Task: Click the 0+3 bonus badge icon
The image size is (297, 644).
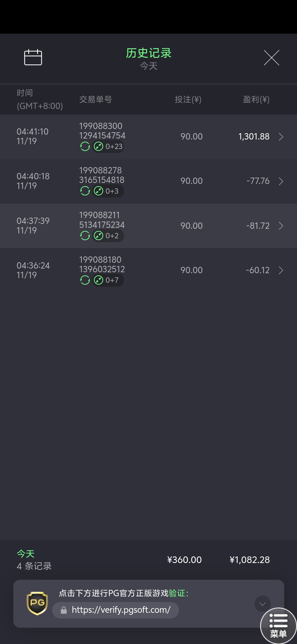Action: [98, 191]
